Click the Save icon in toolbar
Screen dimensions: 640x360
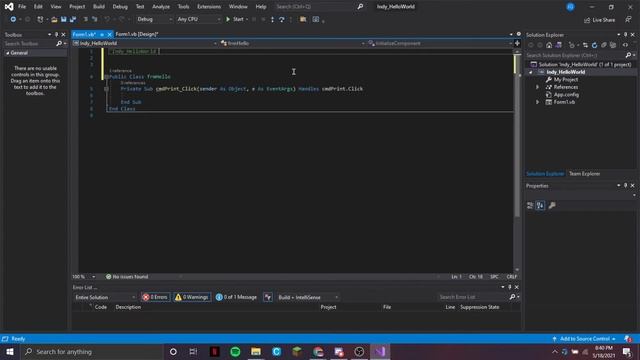[64, 19]
